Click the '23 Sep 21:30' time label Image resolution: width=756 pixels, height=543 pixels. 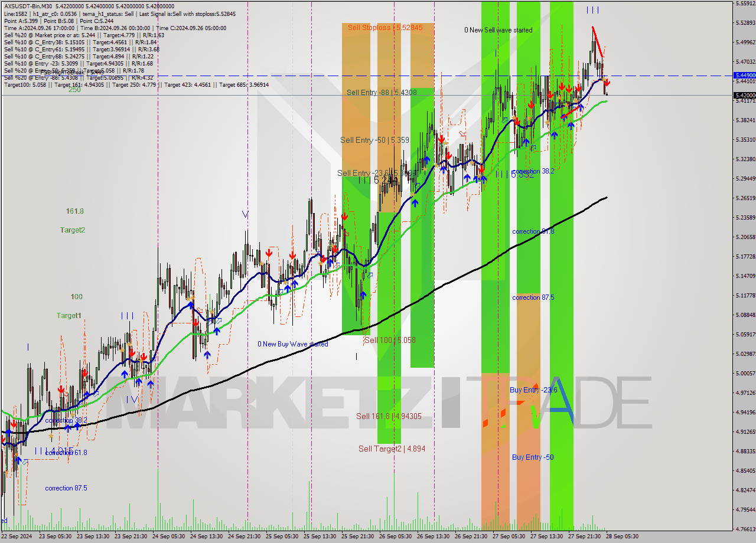click(131, 537)
